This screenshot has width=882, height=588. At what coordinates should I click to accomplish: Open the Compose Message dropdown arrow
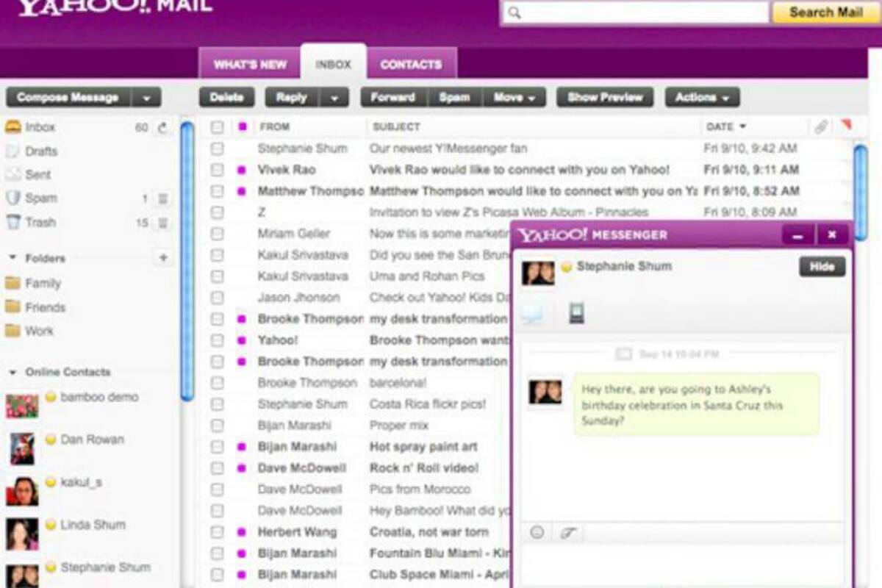[x=146, y=97]
